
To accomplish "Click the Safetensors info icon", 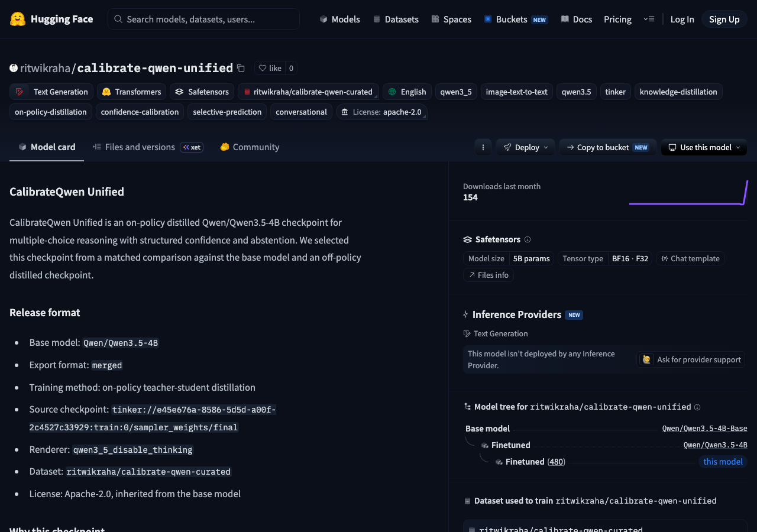I will click(x=528, y=239).
